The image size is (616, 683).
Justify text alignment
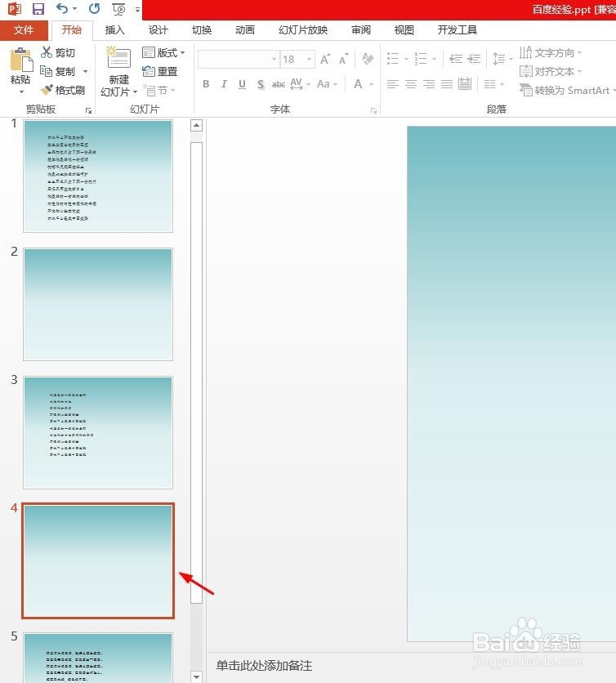pyautogui.click(x=447, y=83)
